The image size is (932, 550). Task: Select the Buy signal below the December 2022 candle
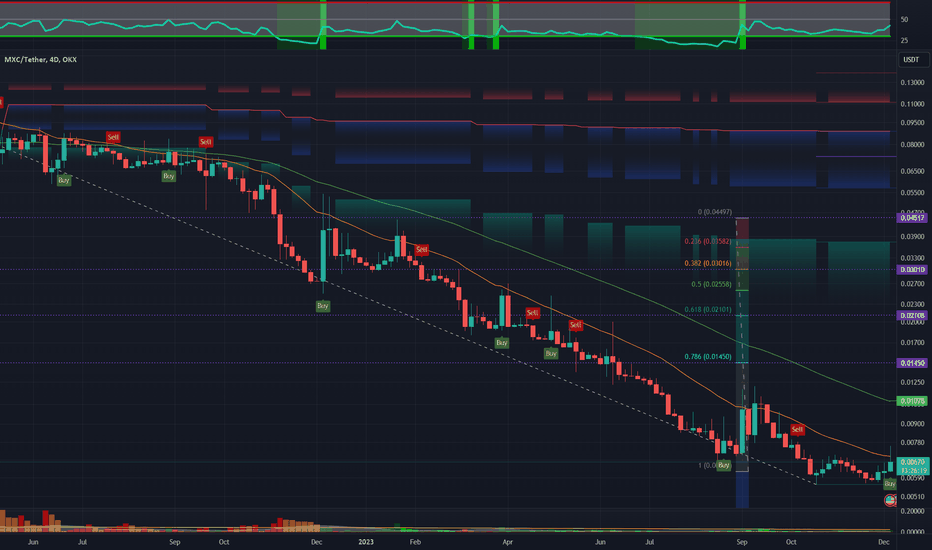[x=323, y=306]
